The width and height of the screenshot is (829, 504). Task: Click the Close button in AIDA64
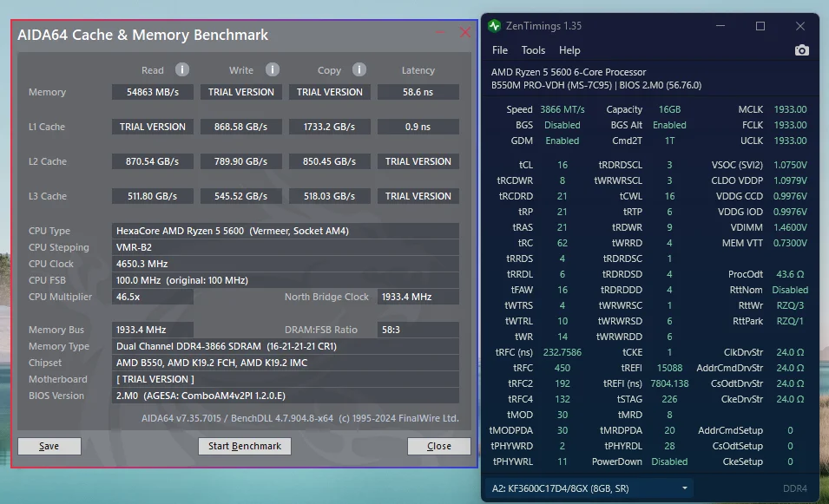438,446
